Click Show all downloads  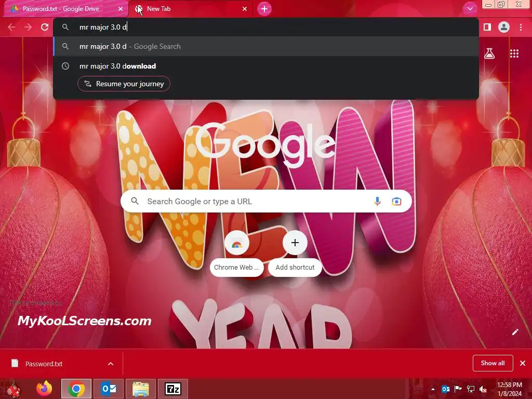493,363
